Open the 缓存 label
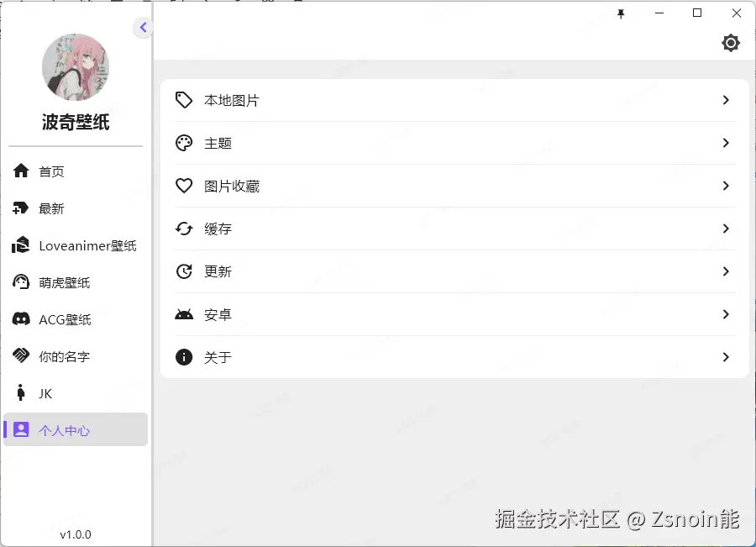 218,229
